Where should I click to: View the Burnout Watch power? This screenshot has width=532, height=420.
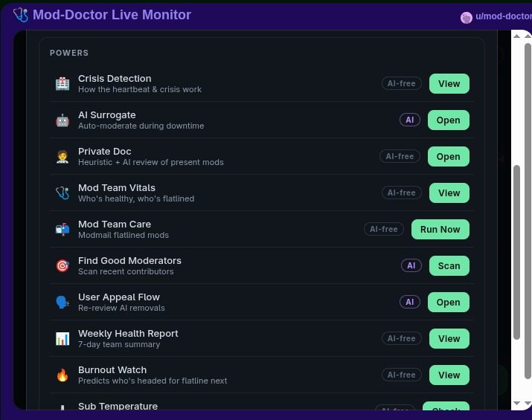449,375
